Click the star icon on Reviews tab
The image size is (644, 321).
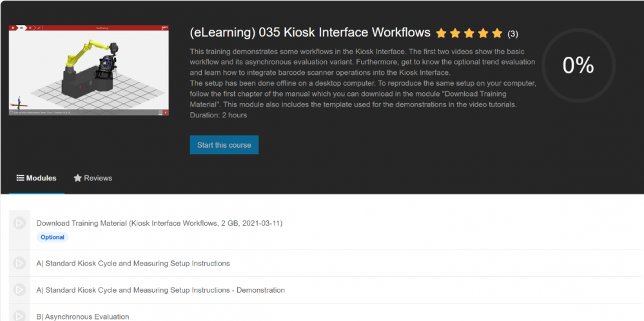click(x=77, y=178)
